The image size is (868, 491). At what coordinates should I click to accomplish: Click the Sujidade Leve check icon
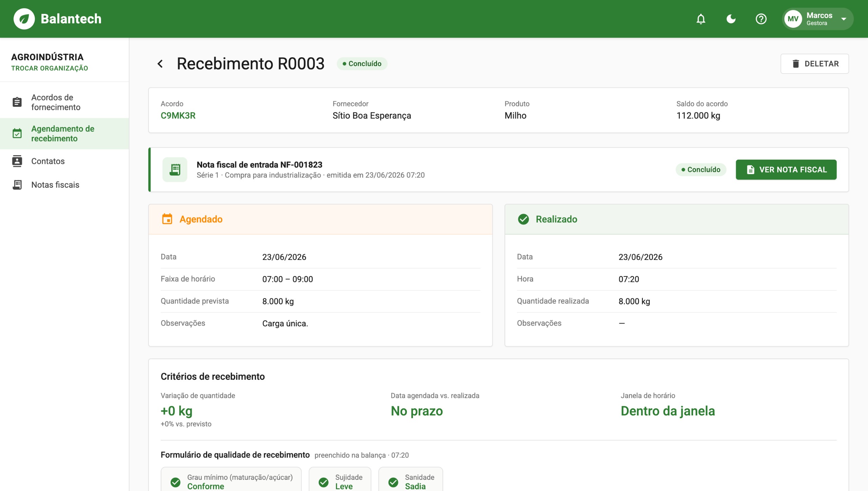(x=323, y=482)
